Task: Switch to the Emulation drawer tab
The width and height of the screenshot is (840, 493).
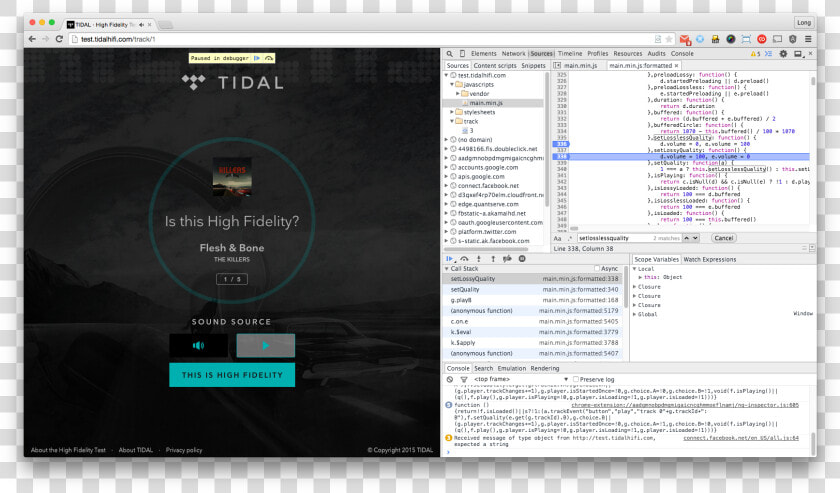Action: [x=512, y=369]
